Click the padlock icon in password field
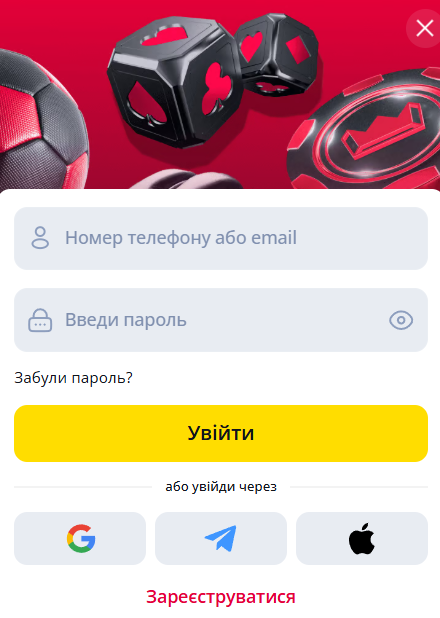 [x=40, y=320]
